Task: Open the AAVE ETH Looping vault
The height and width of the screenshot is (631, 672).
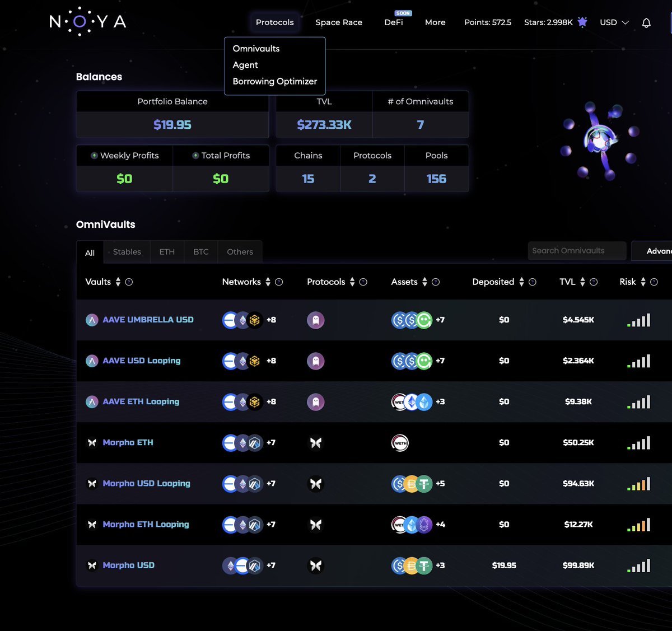Action: coord(141,401)
